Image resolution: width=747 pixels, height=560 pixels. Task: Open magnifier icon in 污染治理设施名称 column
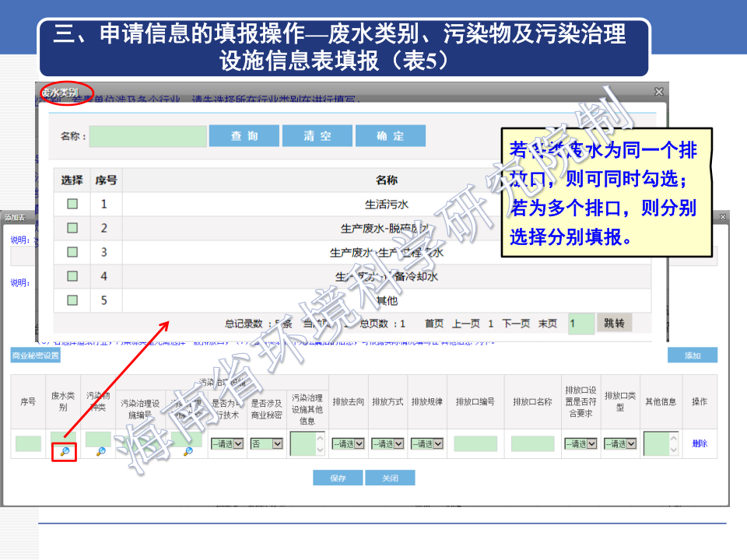[x=188, y=451]
